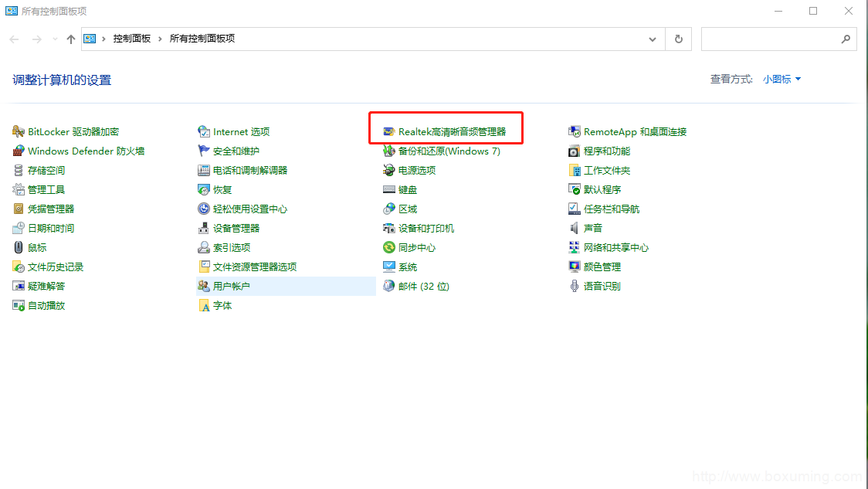Select 所有控制面板项 in the breadcrumb
Image resolution: width=868 pixels, height=489 pixels.
pyautogui.click(x=202, y=39)
